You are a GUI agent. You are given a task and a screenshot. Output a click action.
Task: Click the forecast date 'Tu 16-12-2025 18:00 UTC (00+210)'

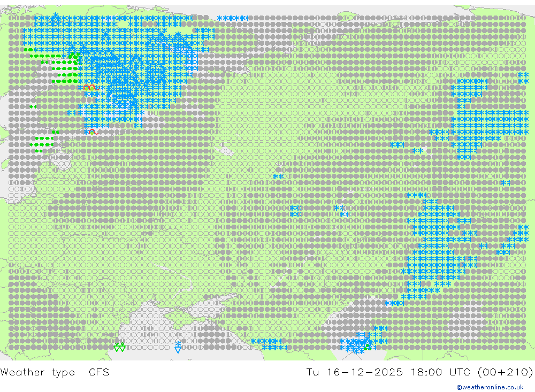[419, 372]
